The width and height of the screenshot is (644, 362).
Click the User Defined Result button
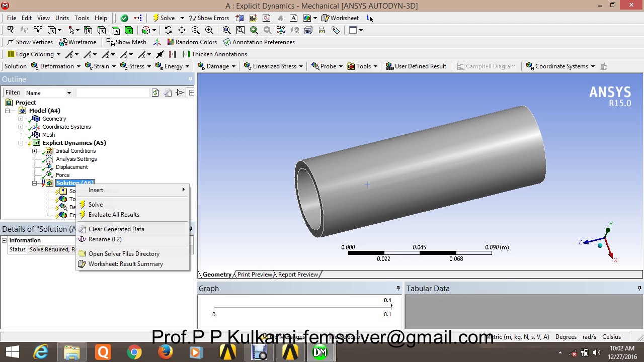pos(416,66)
